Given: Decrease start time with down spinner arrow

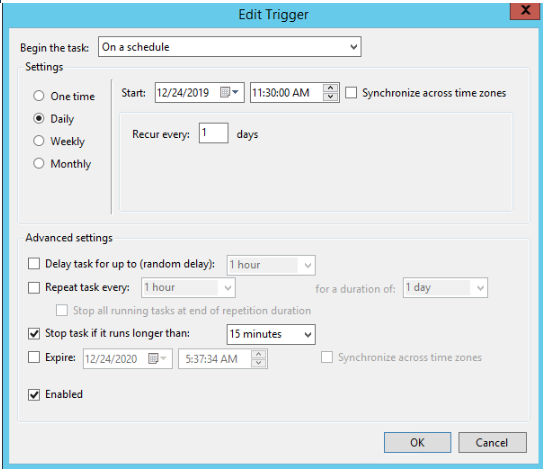Looking at the screenshot, I should pyautogui.click(x=330, y=97).
